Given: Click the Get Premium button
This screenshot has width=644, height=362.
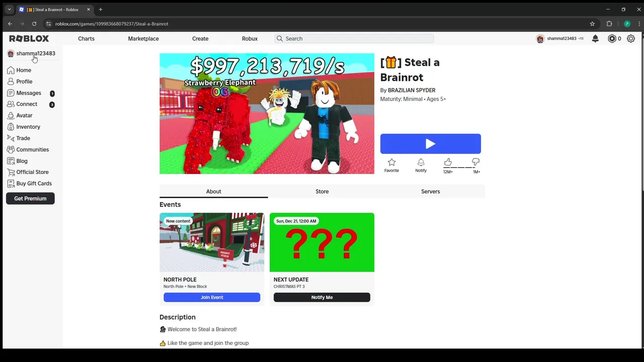Looking at the screenshot, I should (x=30, y=199).
